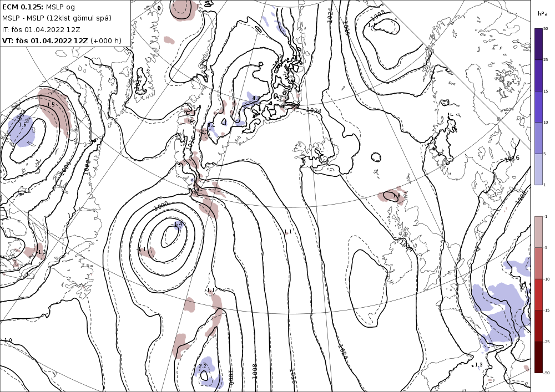Click the 15 to 25 hPa purple legend band
This screenshot has width=555, height=392.
click(x=538, y=75)
